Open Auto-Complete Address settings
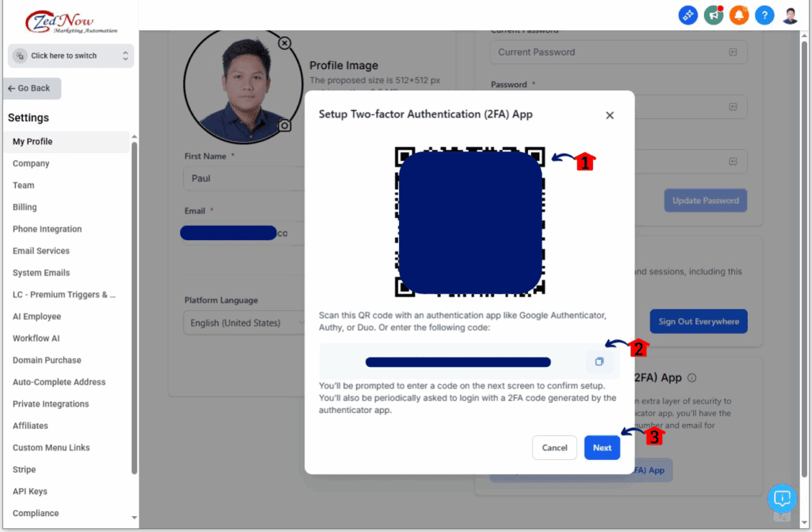The height and width of the screenshot is (532, 812). point(59,382)
